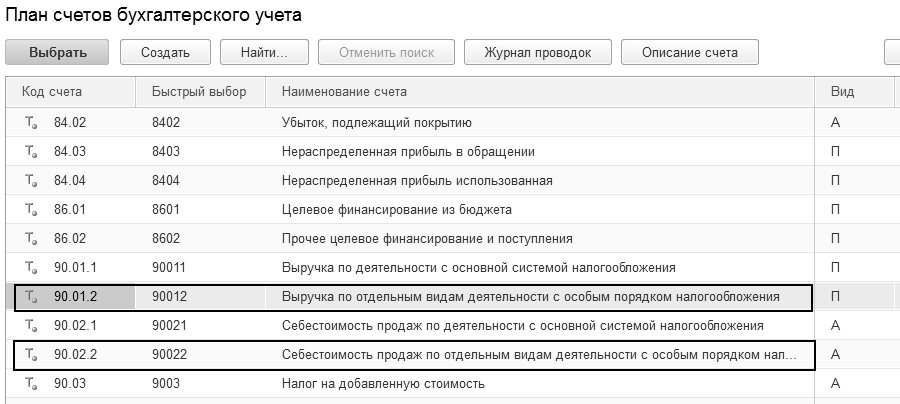The height and width of the screenshot is (404, 900).
Task: Click the account icon beside 86.01
Action: click(x=31, y=210)
